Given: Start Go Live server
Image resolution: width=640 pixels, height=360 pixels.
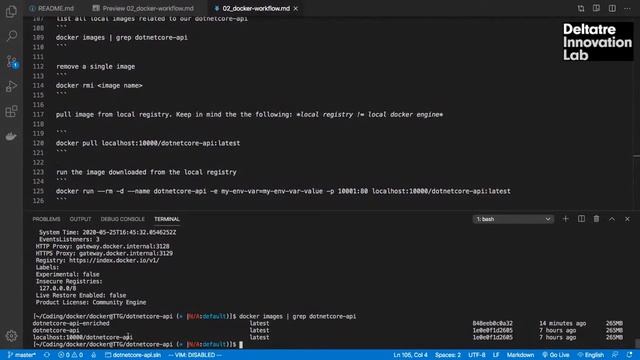Looking at the screenshot, I should 556,355.
